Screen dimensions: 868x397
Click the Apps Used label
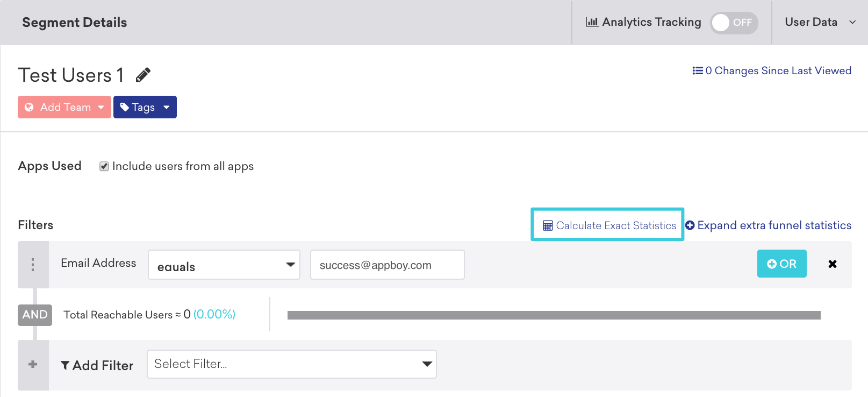49,166
